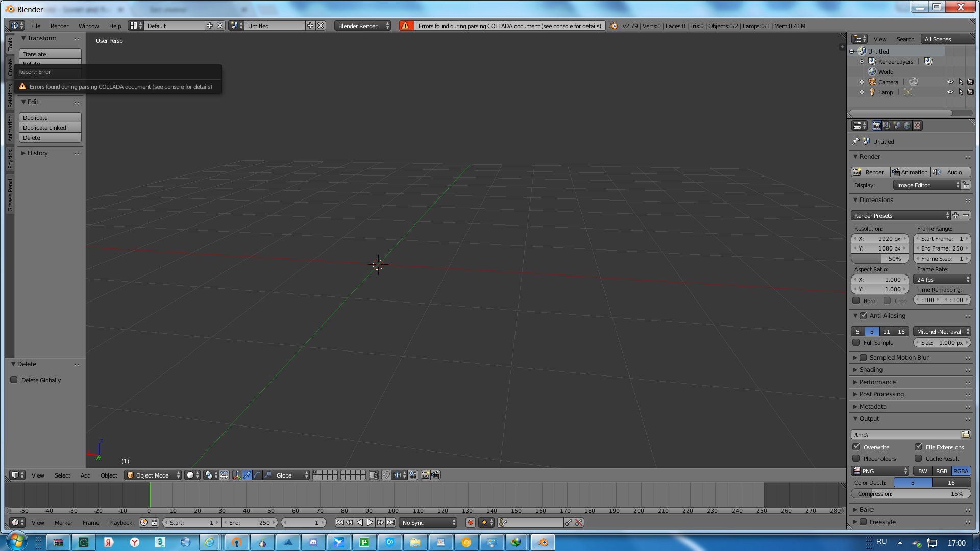Screen dimensions: 980x551
Task: Click the Compression 15% slider
Action: tap(911, 493)
